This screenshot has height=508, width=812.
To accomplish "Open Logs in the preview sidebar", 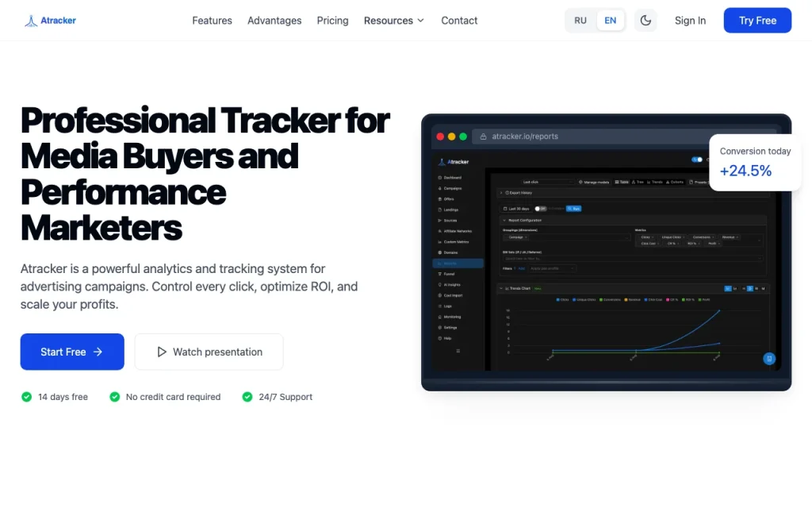I will tap(446, 306).
